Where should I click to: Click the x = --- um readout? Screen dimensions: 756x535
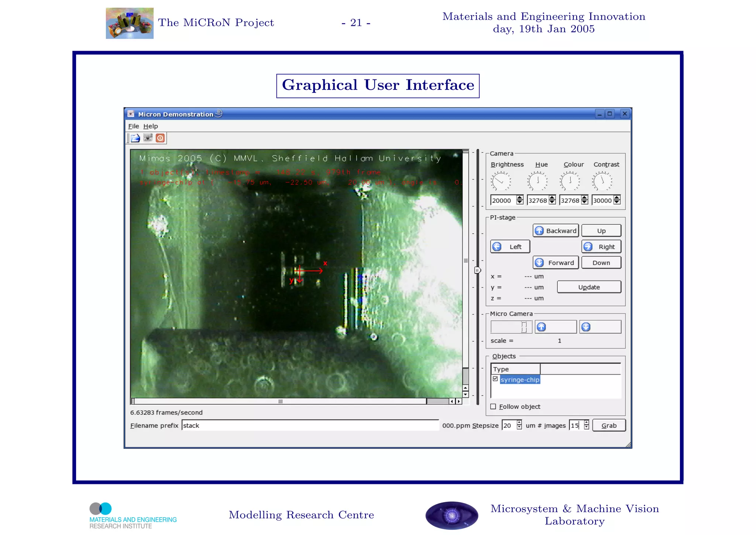coord(517,276)
